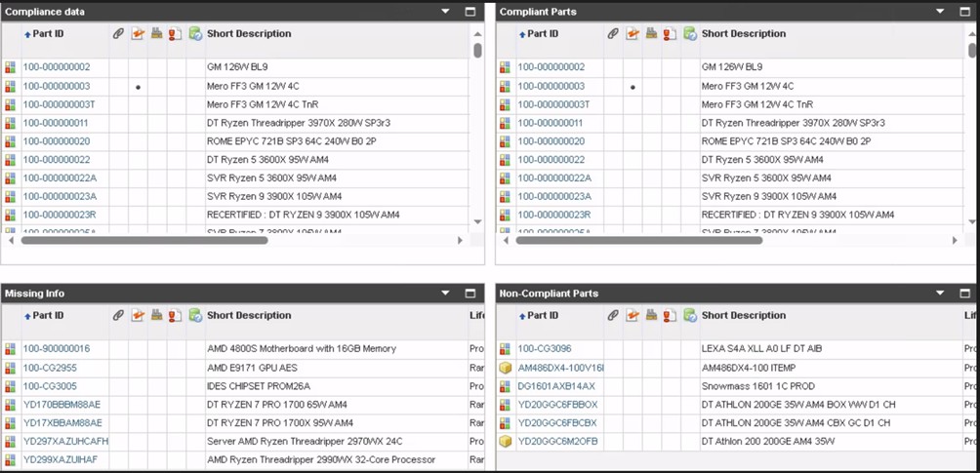Open the Compliant Parts panel dropdown arrow
This screenshot has width=980, height=473.
941,12
